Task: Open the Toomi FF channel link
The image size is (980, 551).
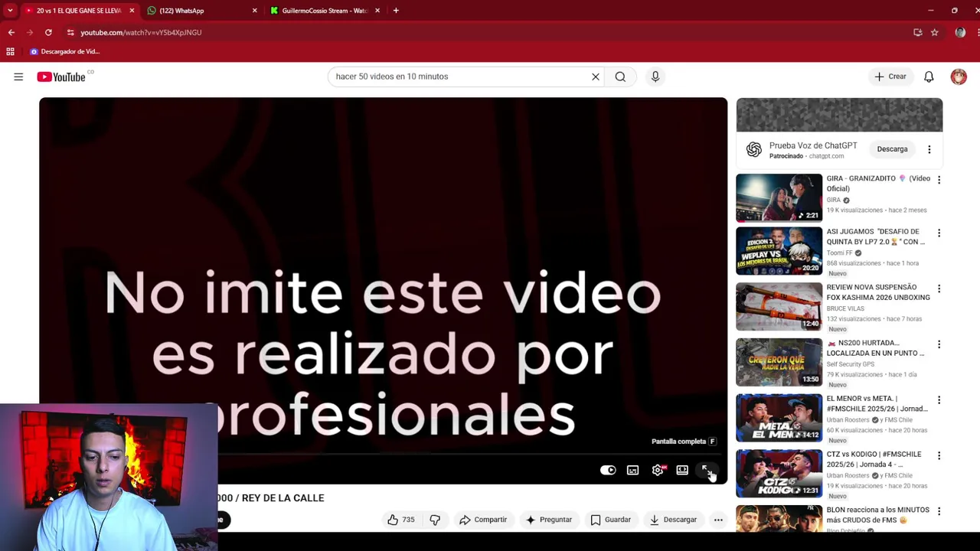Action: tap(839, 253)
